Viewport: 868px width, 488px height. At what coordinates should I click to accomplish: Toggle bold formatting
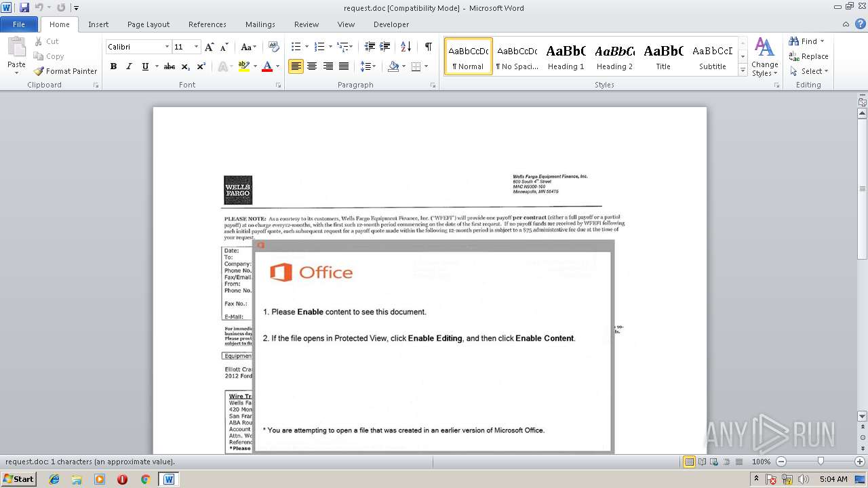(x=113, y=66)
